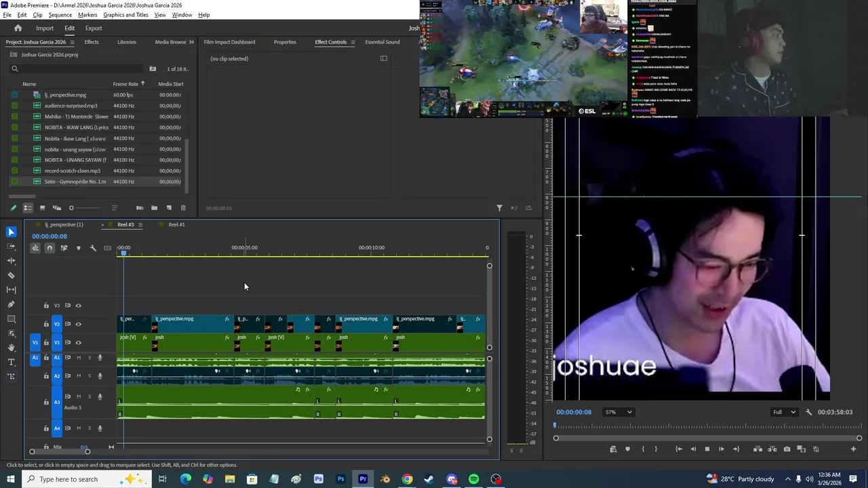
Task: Click the Export Frame camera icon
Action: point(787,449)
